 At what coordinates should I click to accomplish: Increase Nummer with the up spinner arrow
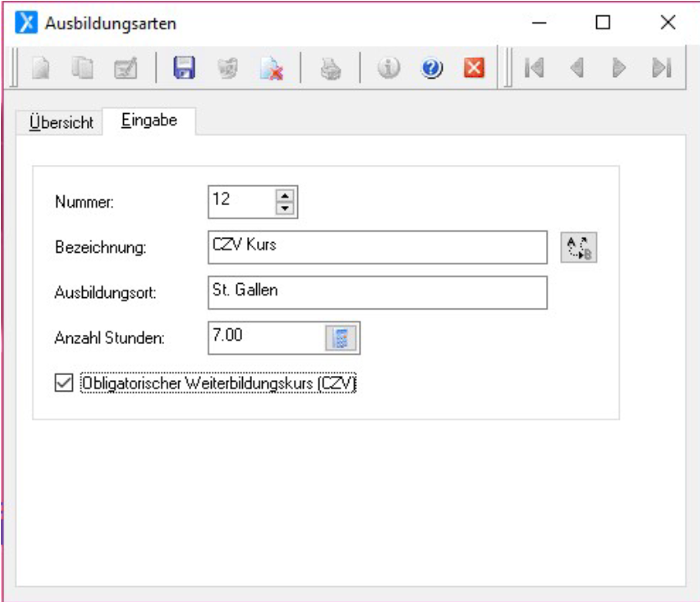286,195
